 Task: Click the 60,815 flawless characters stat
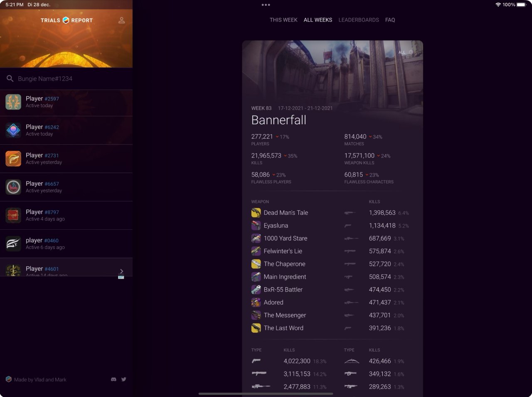pos(369,178)
